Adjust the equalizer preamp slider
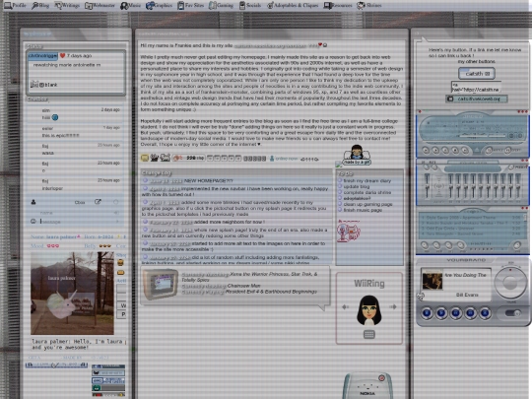Screen dimensions: 532x399 tap(428, 186)
